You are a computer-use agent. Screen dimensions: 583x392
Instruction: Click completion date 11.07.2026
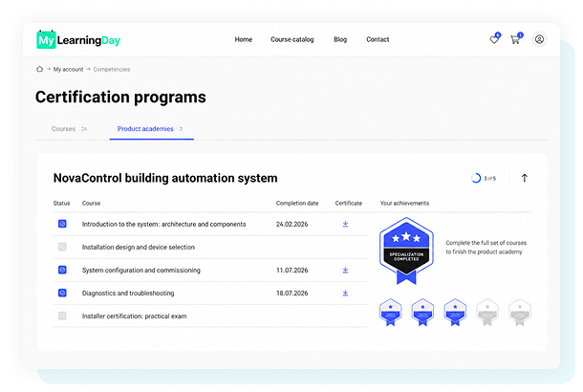[291, 271]
